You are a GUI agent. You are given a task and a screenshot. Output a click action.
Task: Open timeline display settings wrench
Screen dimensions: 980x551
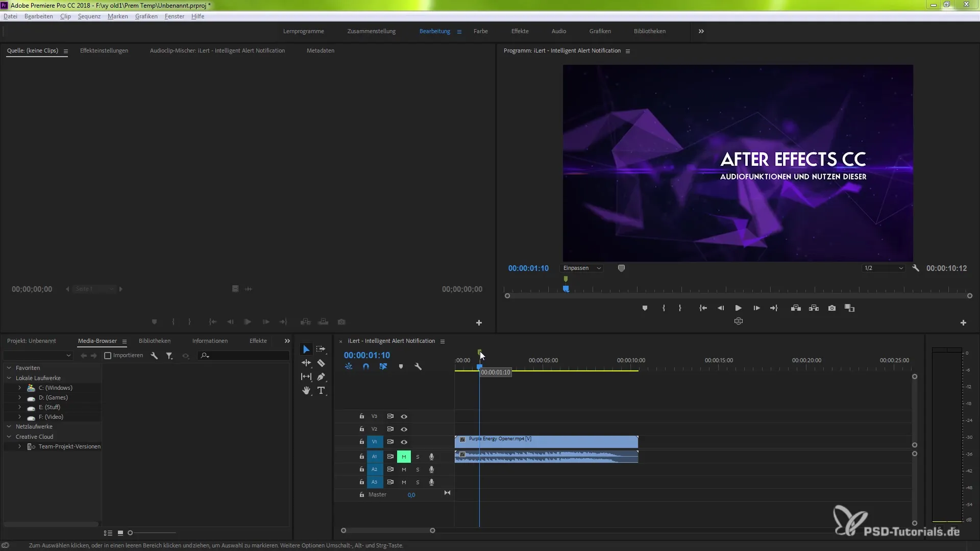pos(418,366)
